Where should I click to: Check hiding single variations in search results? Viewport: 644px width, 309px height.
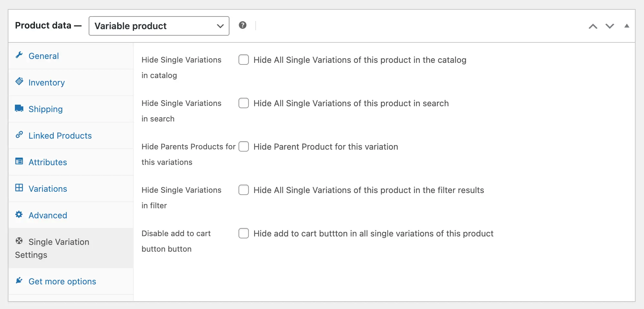243,103
